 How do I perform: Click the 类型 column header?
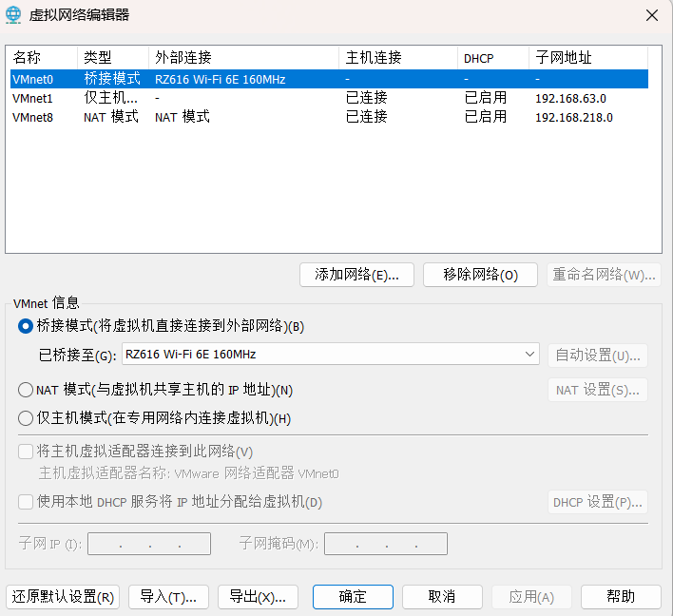(x=113, y=58)
